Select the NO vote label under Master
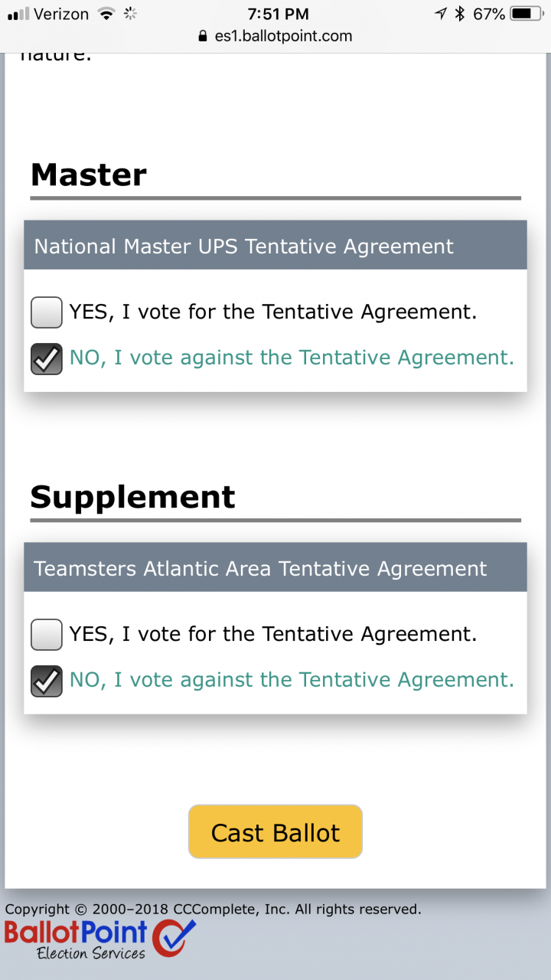 (292, 358)
